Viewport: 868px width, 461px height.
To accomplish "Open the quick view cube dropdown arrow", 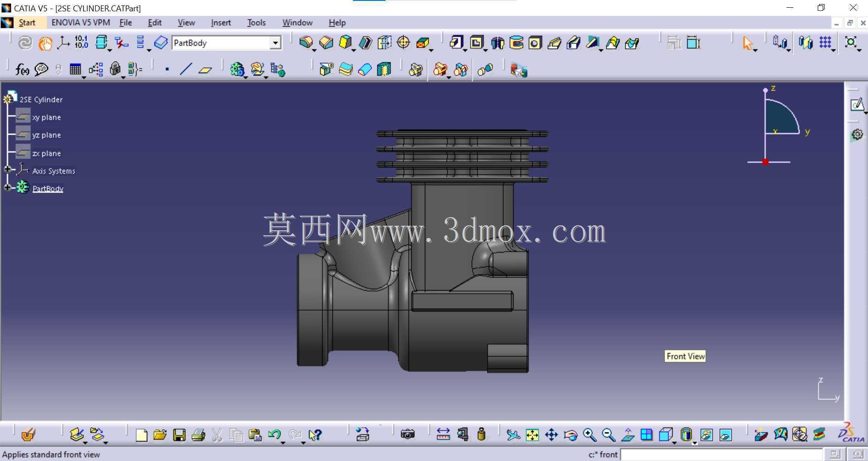I will 674,443.
